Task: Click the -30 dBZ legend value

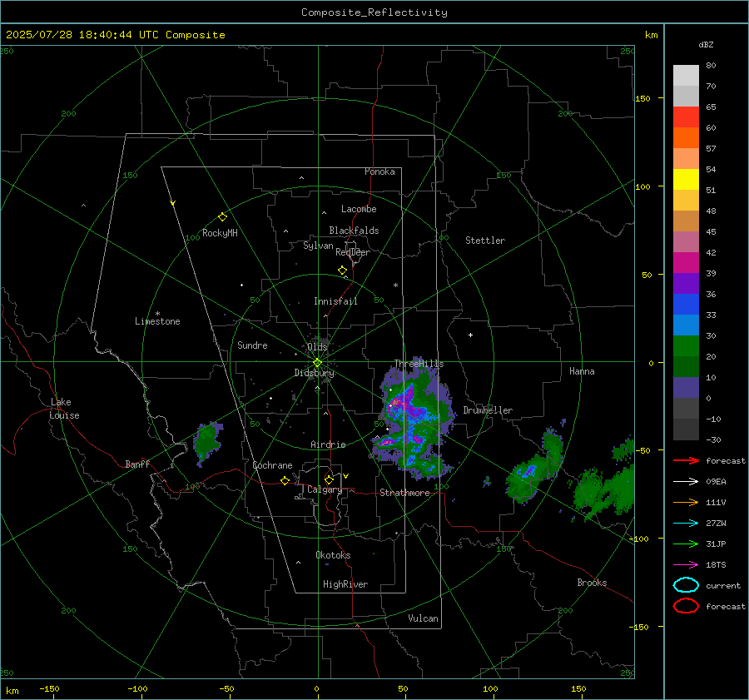Action: [713, 439]
